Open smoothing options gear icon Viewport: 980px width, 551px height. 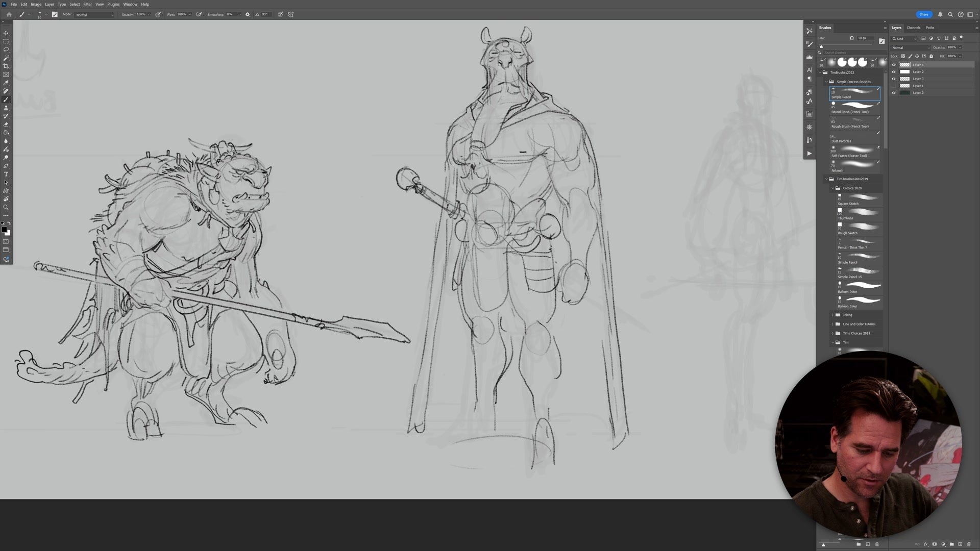248,14
